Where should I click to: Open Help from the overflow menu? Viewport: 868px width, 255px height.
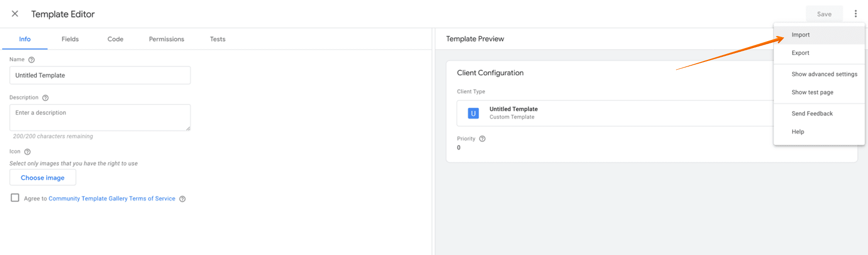[x=819, y=132]
